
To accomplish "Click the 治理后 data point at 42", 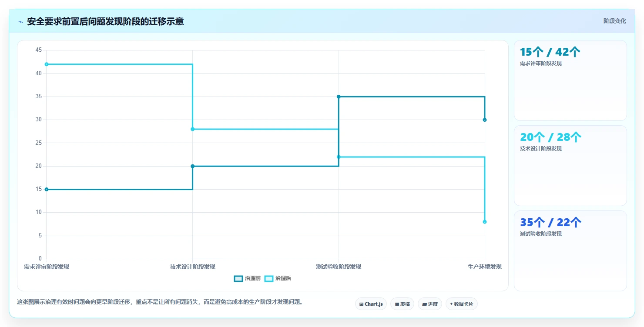I will pyautogui.click(x=47, y=64).
